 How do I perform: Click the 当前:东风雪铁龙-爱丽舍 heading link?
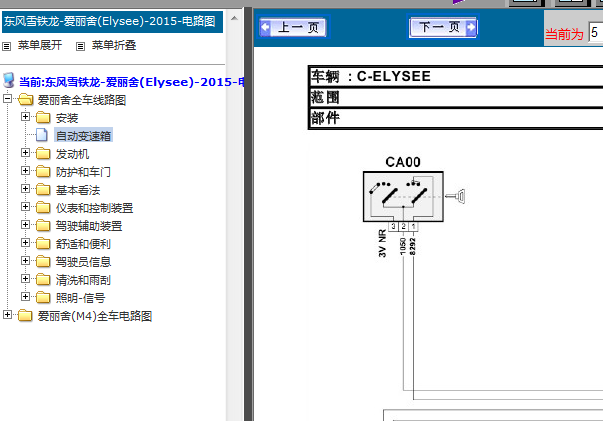(132, 82)
